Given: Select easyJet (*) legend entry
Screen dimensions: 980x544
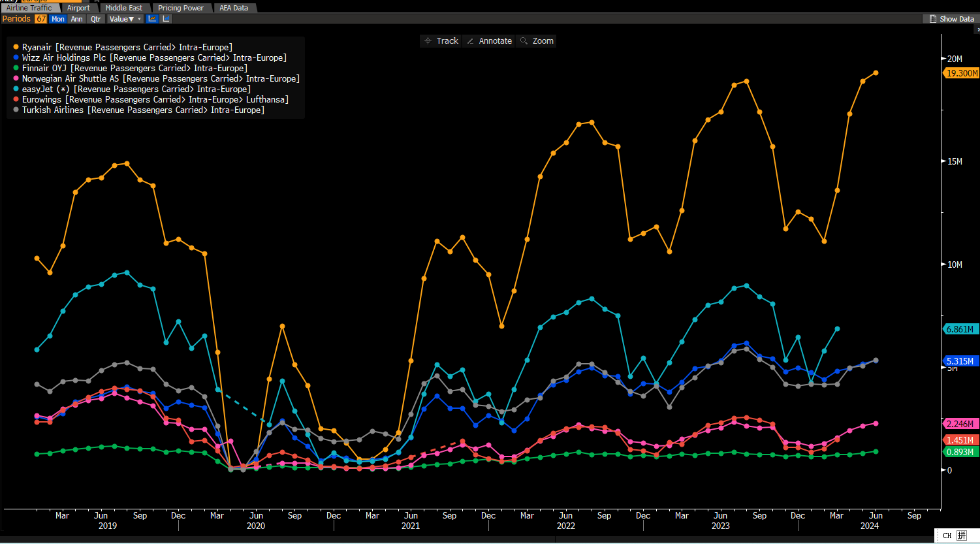Looking at the screenshot, I should 136,89.
